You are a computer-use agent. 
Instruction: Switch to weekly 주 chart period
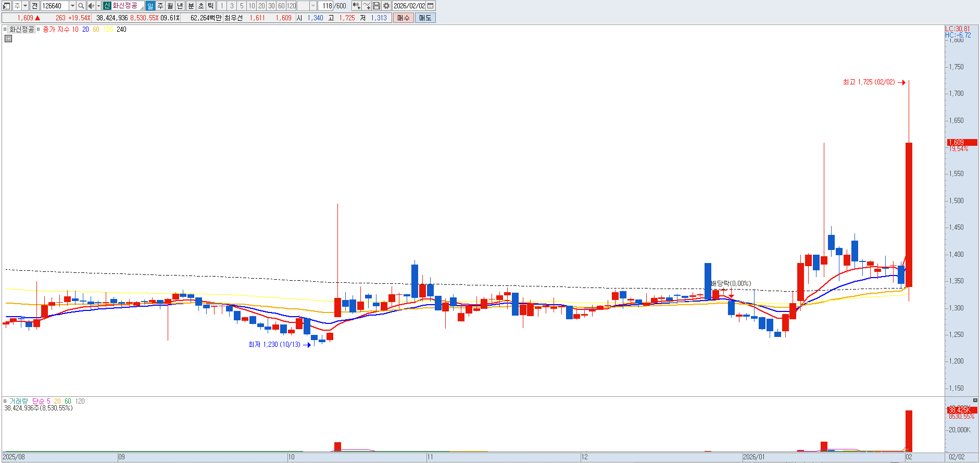click(x=160, y=6)
